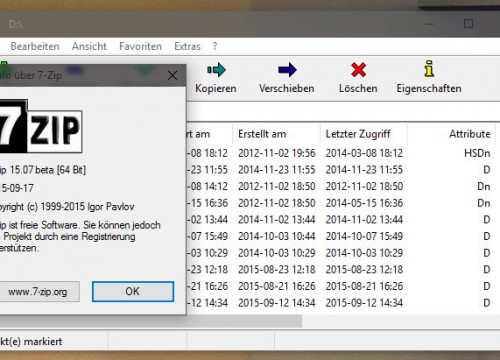
Task: Select created date 2015-08-23 12:18
Action: click(277, 269)
